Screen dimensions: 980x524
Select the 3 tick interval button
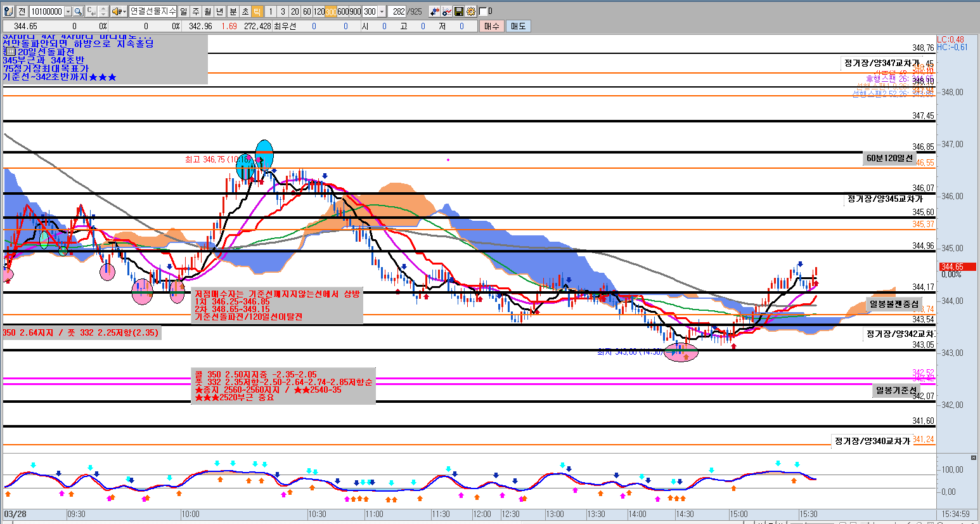click(283, 11)
